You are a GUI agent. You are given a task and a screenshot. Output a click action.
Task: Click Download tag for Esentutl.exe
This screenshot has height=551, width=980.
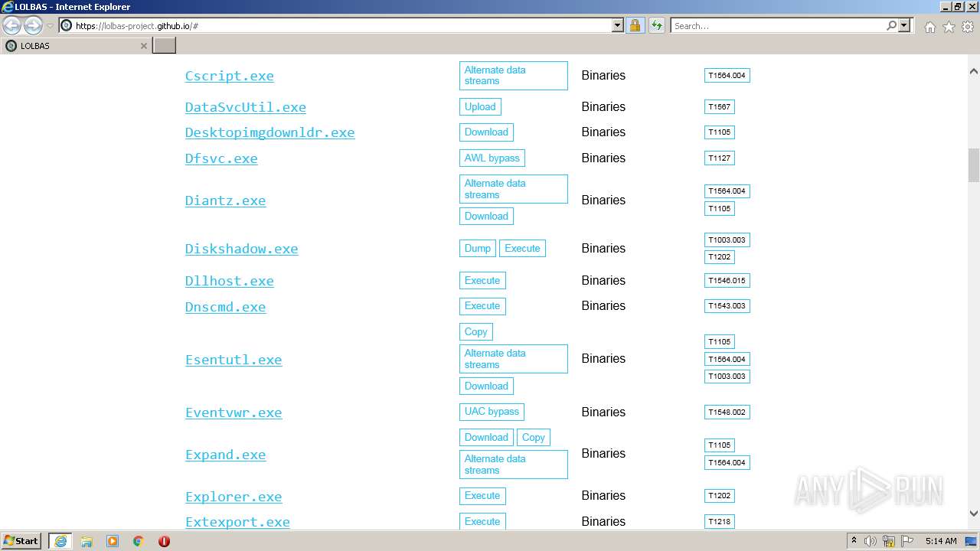coord(486,386)
